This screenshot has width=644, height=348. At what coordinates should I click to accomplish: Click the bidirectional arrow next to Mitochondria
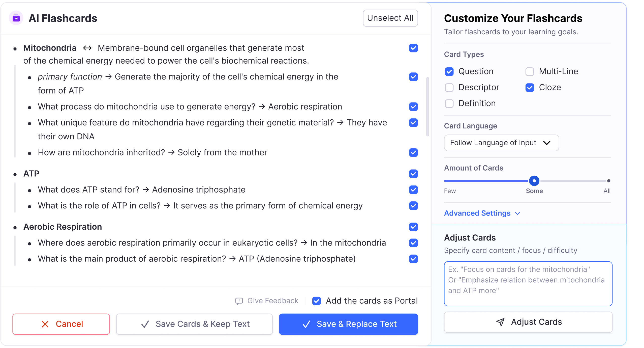pos(87,48)
